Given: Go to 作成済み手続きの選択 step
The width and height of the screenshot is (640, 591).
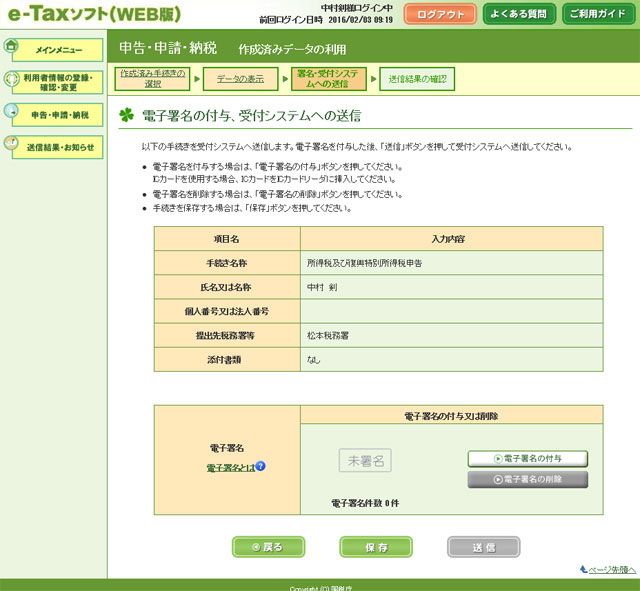Looking at the screenshot, I should [151, 78].
